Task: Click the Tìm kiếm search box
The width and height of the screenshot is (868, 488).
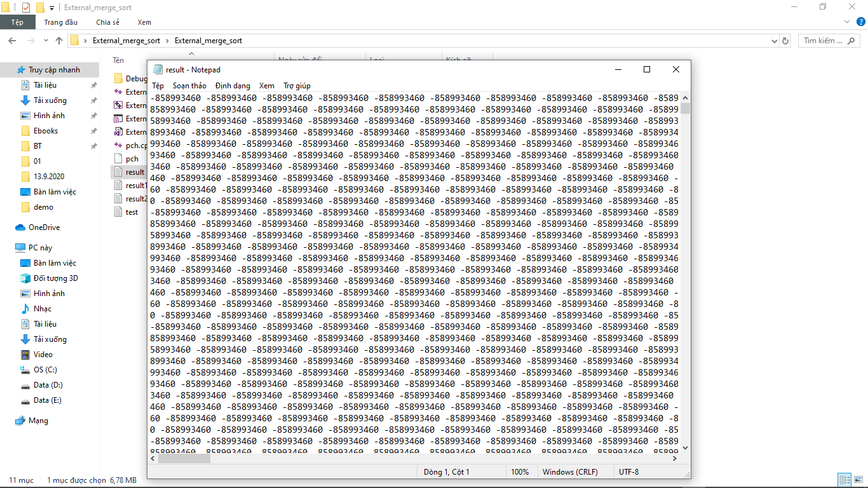Action: (826, 41)
